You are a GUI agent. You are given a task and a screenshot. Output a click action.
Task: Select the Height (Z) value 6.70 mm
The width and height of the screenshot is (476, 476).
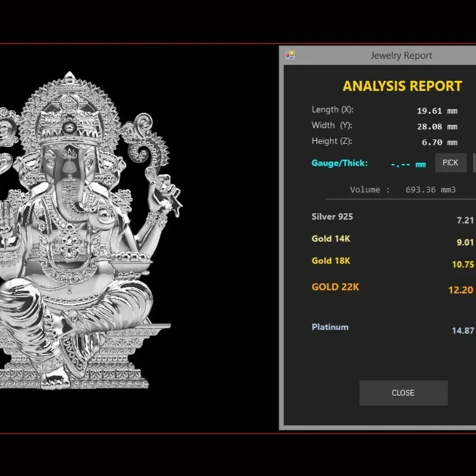pos(440,142)
